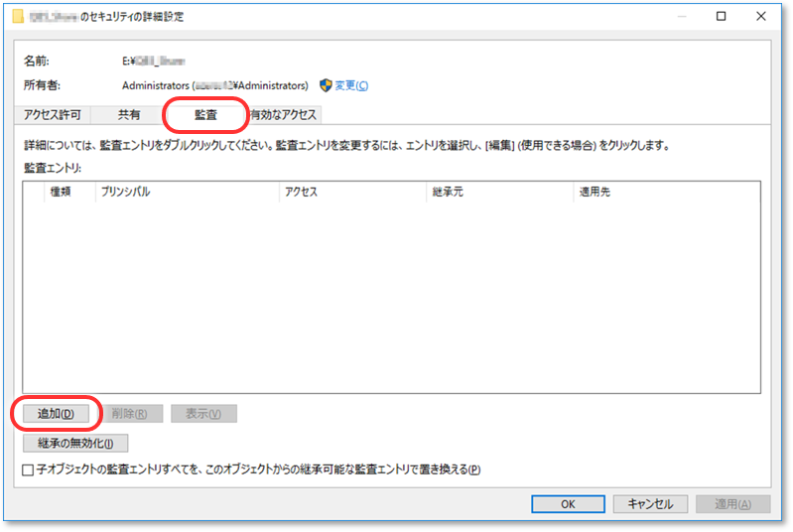Open the 有効なアクセス tab
Image resolution: width=793 pixels, height=532 pixels.
coord(284,115)
